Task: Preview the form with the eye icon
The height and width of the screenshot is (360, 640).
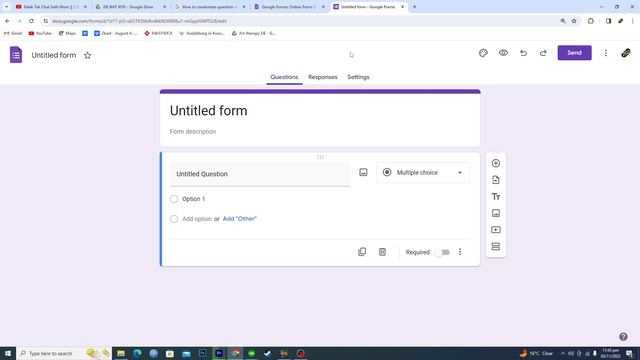Action: tap(503, 53)
